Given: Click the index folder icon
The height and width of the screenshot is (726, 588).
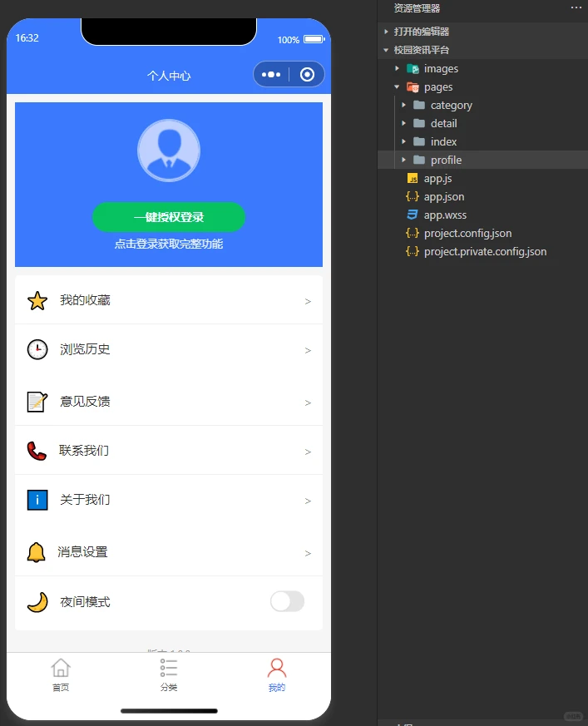Looking at the screenshot, I should tap(419, 141).
